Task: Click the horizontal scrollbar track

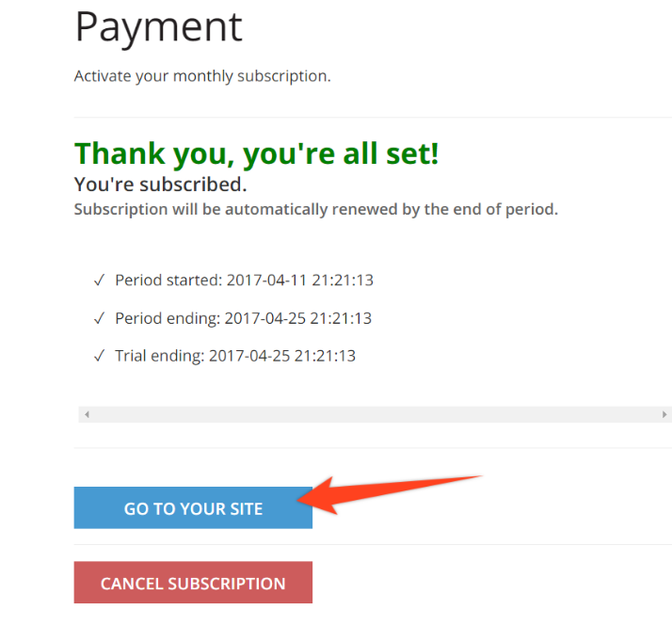Action: coord(375,414)
